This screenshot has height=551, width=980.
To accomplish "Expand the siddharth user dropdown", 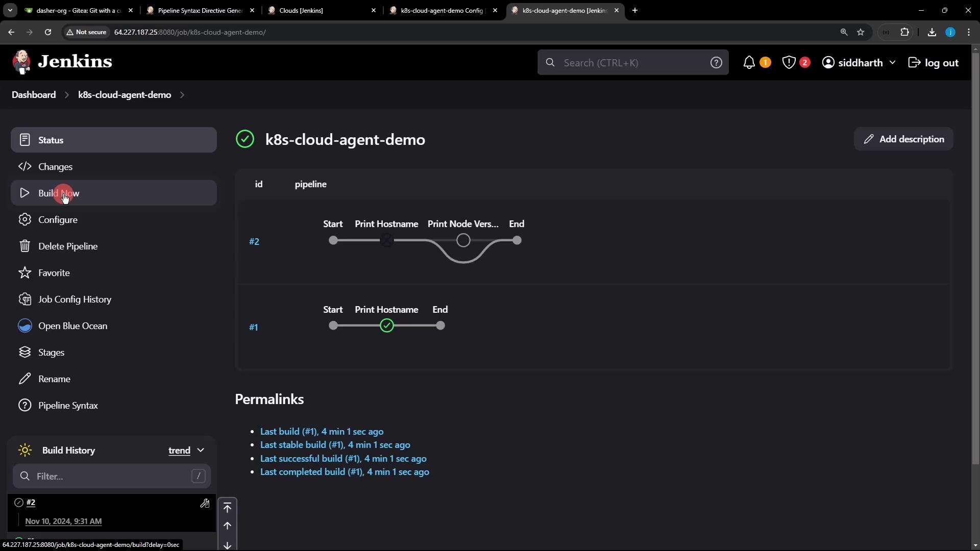I will point(892,63).
